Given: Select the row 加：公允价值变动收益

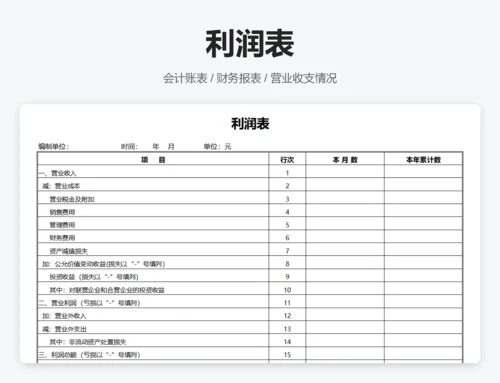Looking at the screenshot, I should click(x=250, y=263).
